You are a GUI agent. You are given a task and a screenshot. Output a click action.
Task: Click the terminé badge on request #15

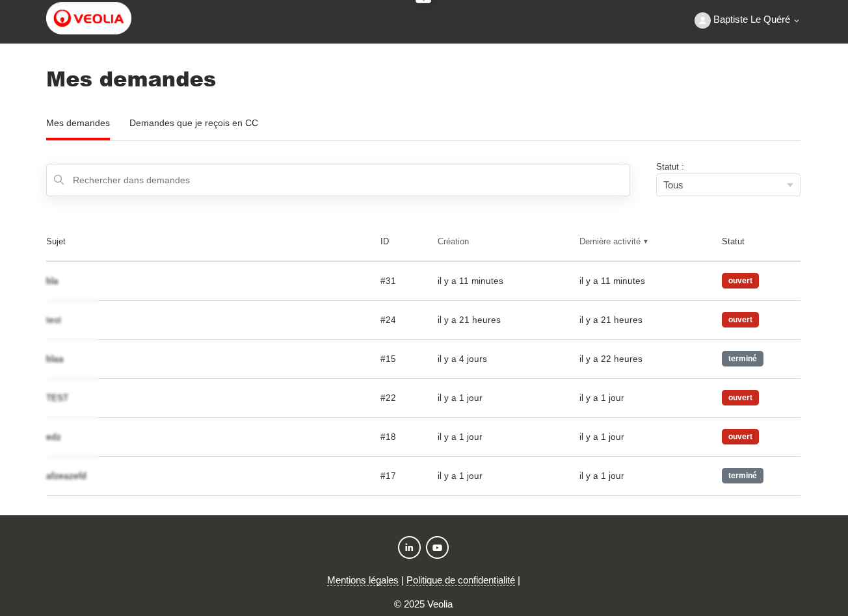point(742,359)
